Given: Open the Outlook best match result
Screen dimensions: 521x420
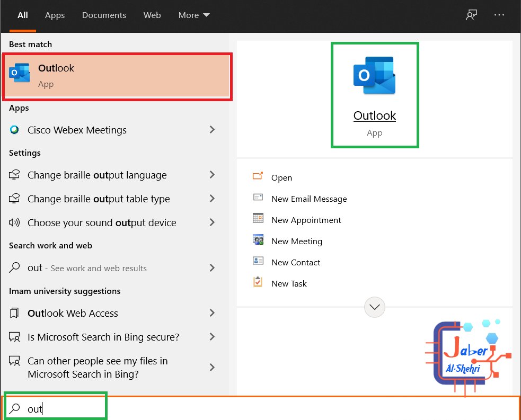Looking at the screenshot, I should (x=117, y=76).
